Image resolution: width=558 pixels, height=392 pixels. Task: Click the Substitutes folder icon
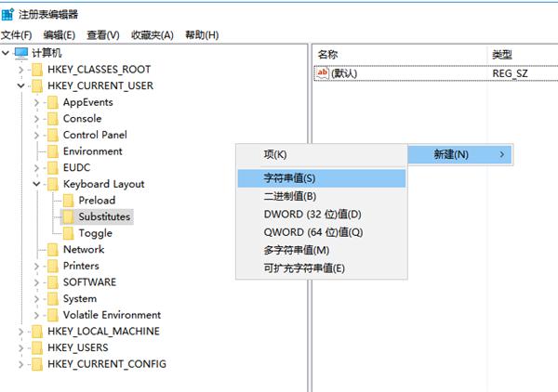pos(68,216)
